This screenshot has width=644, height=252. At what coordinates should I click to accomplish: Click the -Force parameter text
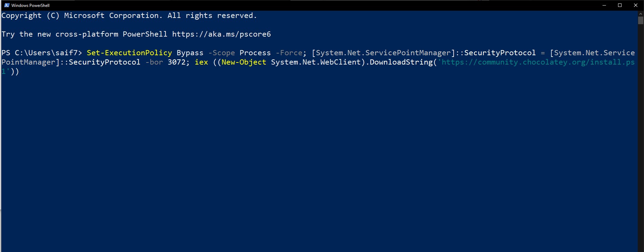coord(289,53)
